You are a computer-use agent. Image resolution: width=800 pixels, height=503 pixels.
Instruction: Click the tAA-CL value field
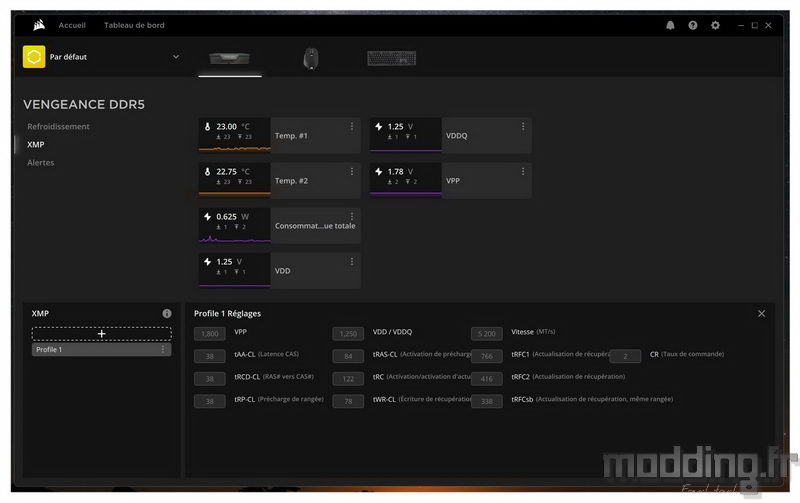tap(210, 356)
